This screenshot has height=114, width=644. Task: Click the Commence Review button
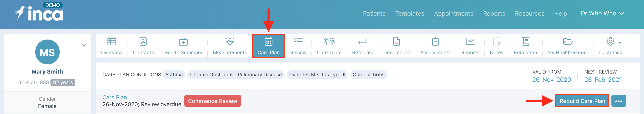pyautogui.click(x=213, y=101)
